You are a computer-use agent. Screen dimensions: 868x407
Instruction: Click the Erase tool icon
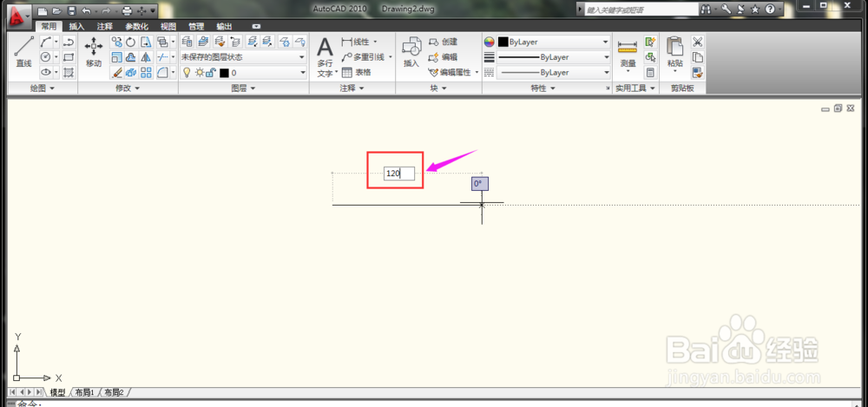click(x=117, y=73)
